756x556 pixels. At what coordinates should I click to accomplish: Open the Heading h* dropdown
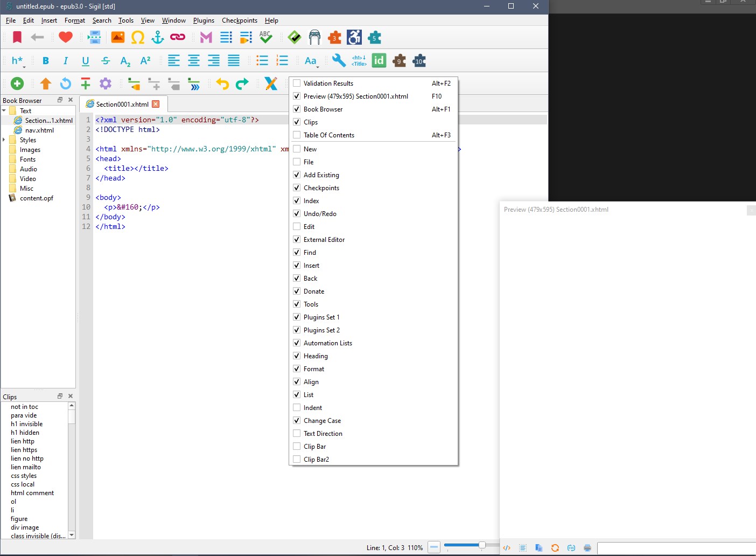coord(18,61)
